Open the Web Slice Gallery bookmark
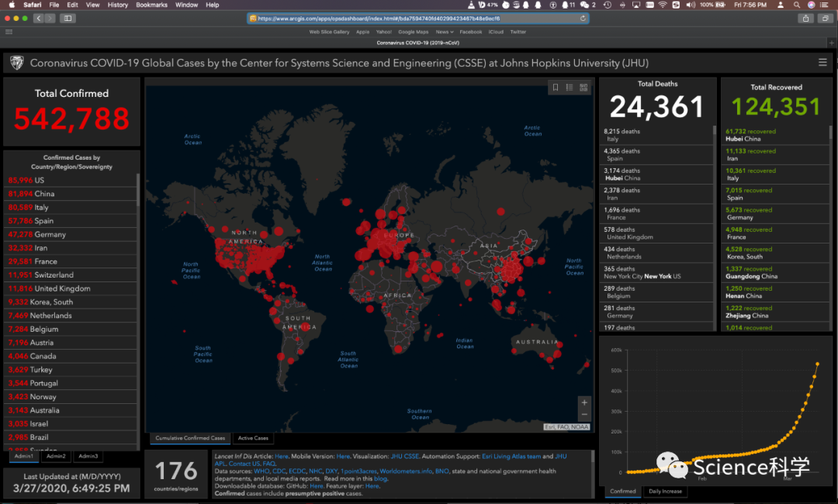Image resolution: width=838 pixels, height=504 pixels. 329,32
